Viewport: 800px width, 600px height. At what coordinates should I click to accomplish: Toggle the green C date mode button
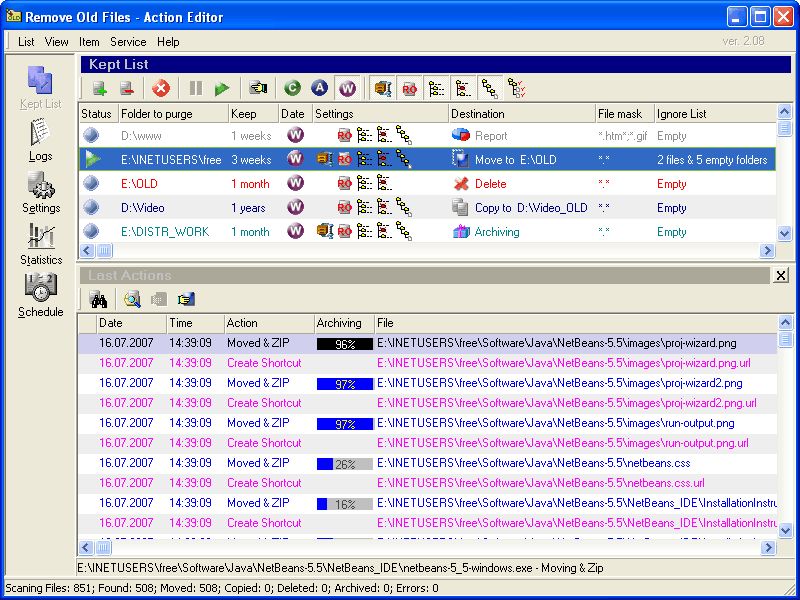click(292, 88)
